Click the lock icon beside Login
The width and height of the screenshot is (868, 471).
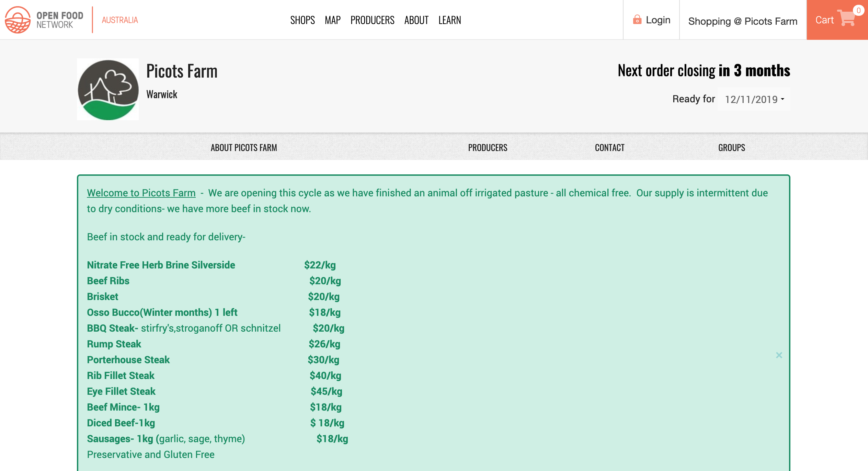pos(637,20)
